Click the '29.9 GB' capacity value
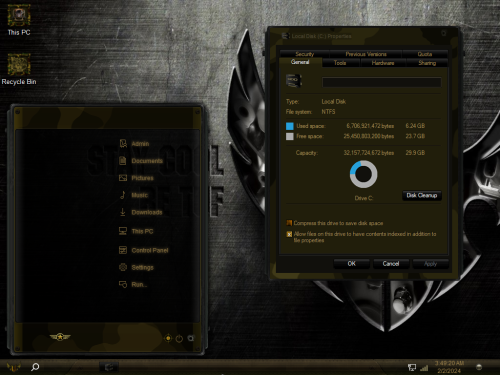This screenshot has height=375, width=500. tap(415, 153)
